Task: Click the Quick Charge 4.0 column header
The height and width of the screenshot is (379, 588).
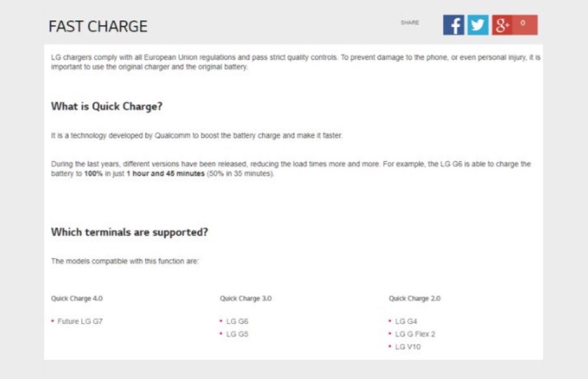Action: [77, 298]
